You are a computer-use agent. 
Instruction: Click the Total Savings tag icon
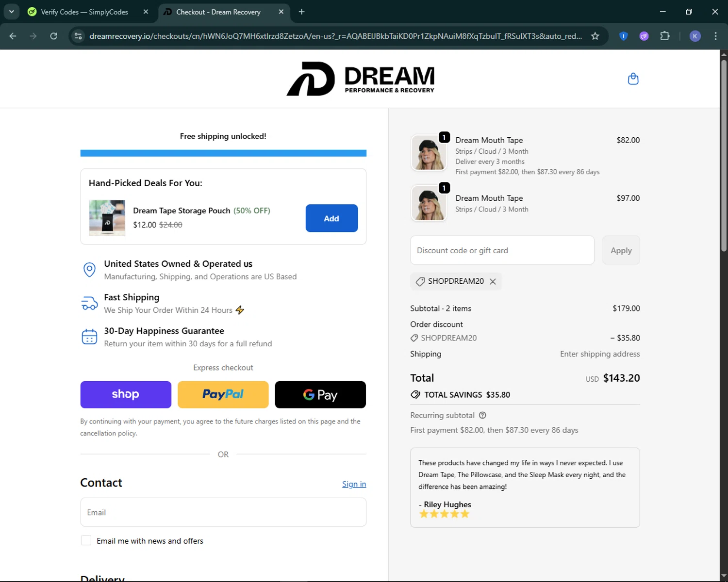[415, 395]
